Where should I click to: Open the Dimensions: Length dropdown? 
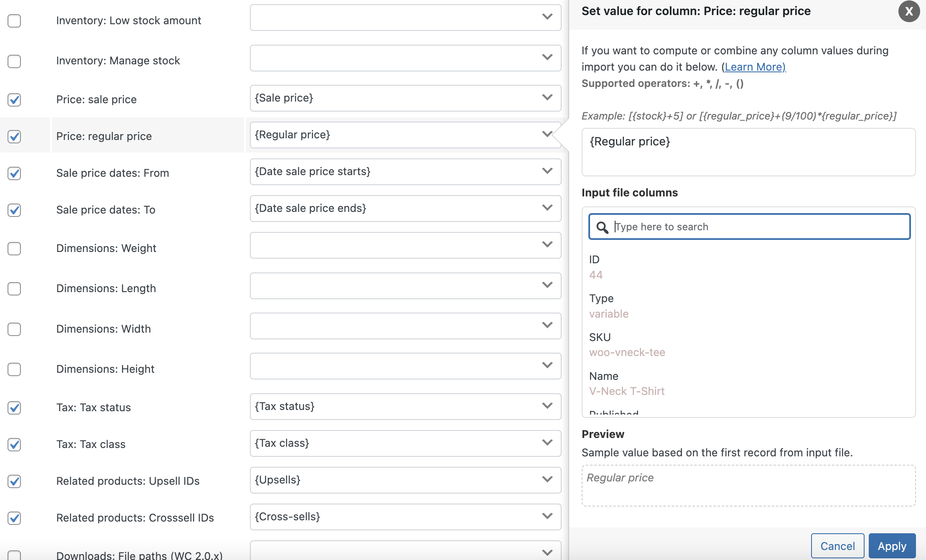[x=405, y=286]
